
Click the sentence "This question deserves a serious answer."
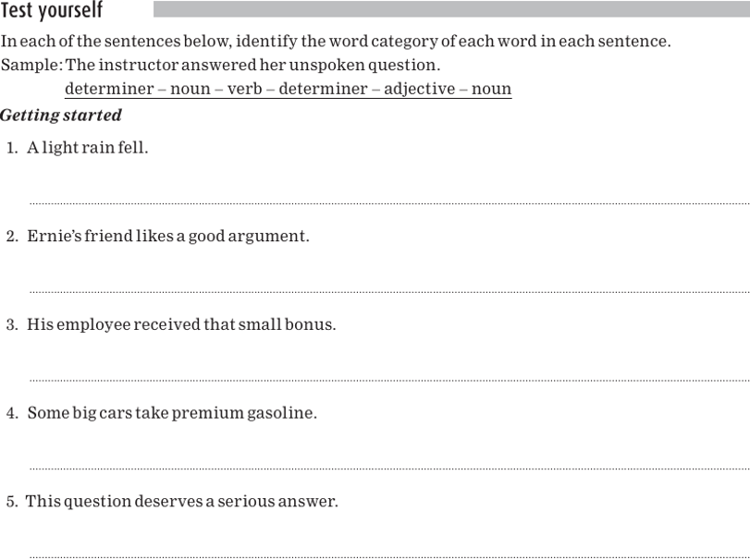(182, 502)
